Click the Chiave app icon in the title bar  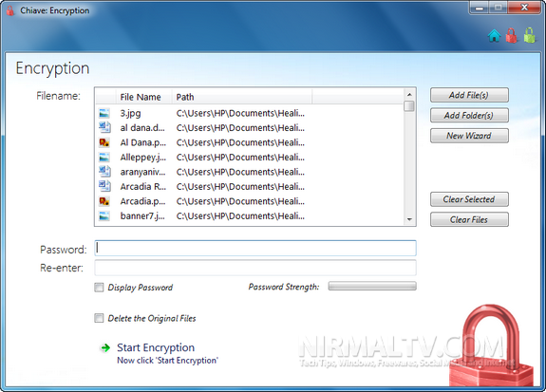click(x=10, y=10)
